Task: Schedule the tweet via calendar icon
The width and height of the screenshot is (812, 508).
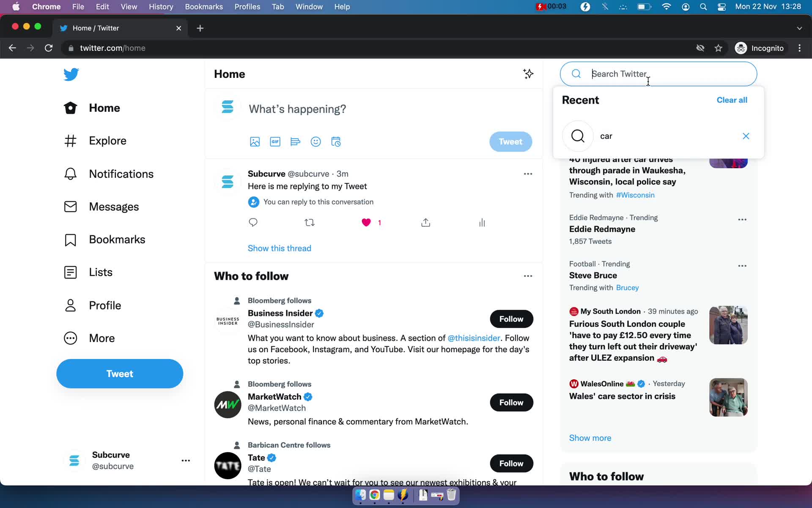Action: coord(336,142)
